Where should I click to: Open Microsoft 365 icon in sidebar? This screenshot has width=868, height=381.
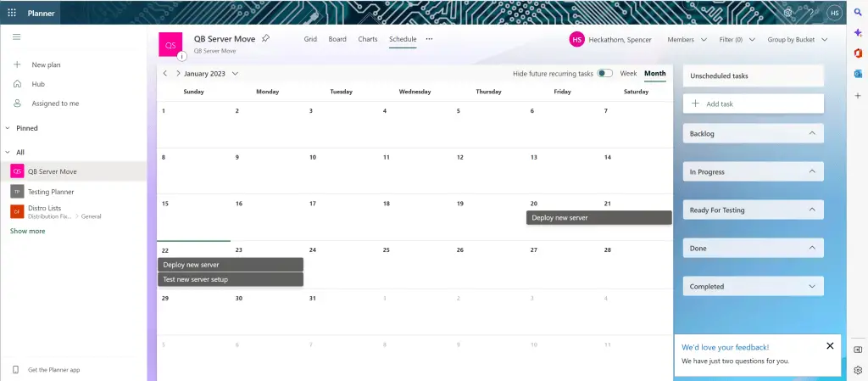point(858,53)
